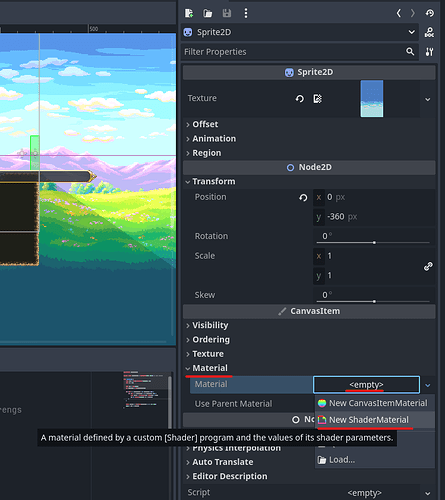Open the object history icon
445x500 pixels.
pos(430,13)
